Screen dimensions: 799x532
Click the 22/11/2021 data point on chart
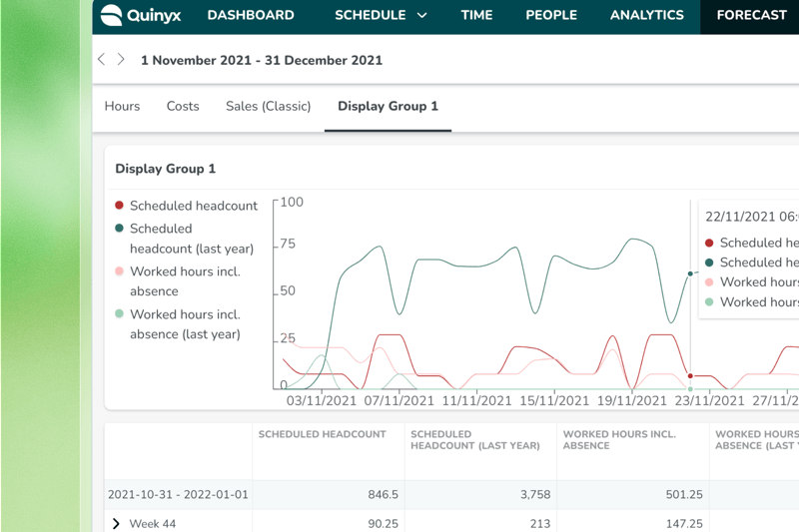tap(690, 273)
